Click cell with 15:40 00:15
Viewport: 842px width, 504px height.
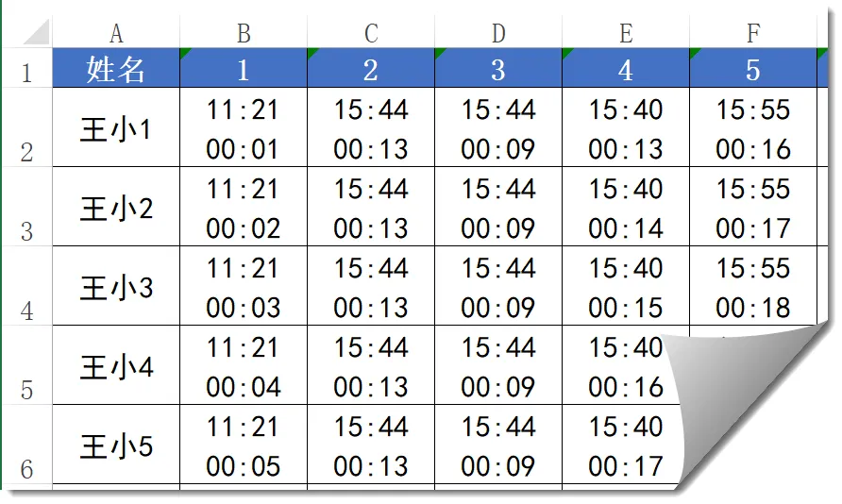[626, 287]
